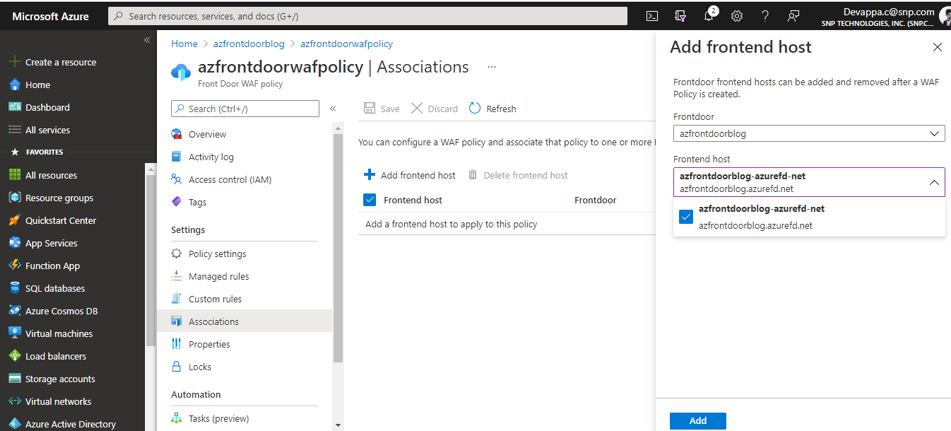Click the WAF policy cloud icon

pyautogui.click(x=181, y=72)
